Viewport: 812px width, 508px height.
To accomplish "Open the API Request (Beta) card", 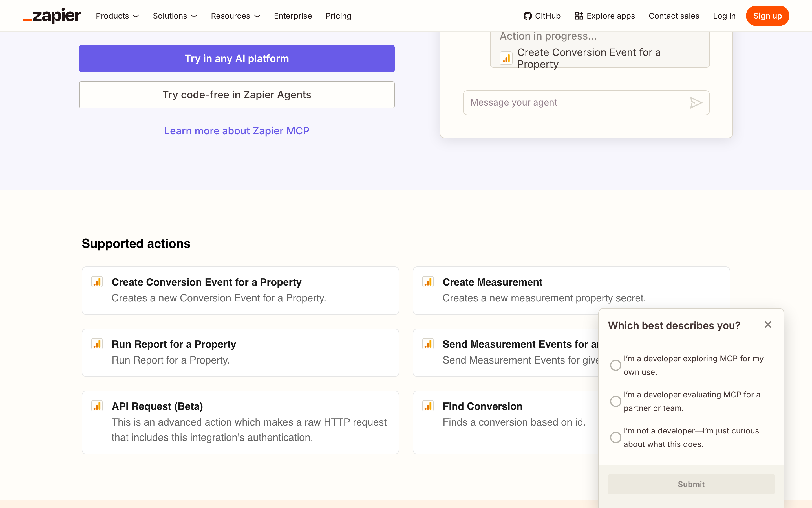I will coord(240,422).
